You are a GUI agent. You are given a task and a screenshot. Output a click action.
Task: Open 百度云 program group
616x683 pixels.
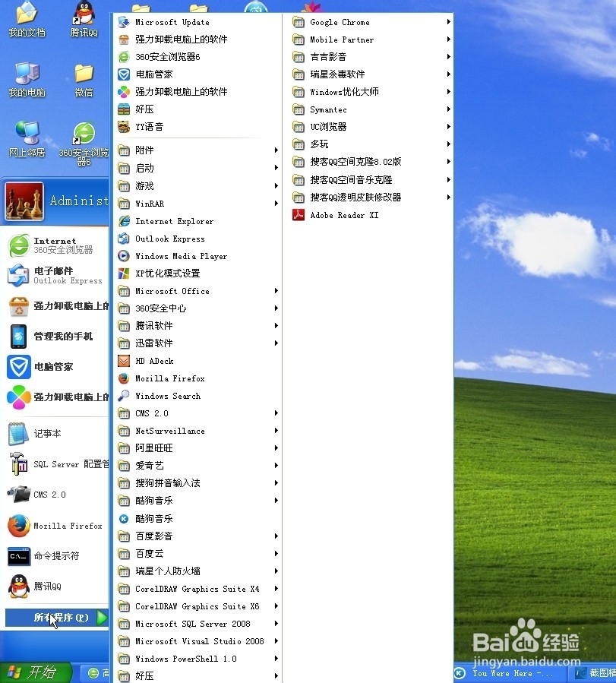coord(197,554)
